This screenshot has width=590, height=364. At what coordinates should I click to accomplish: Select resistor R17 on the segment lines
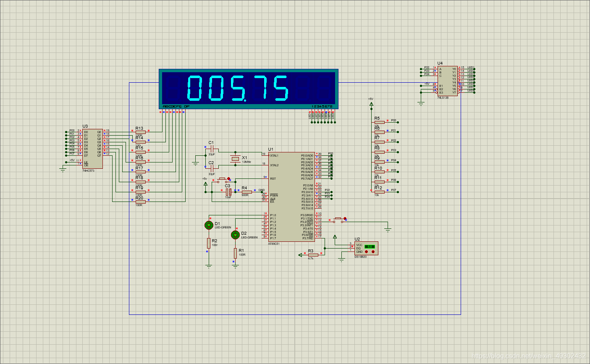pos(140,172)
